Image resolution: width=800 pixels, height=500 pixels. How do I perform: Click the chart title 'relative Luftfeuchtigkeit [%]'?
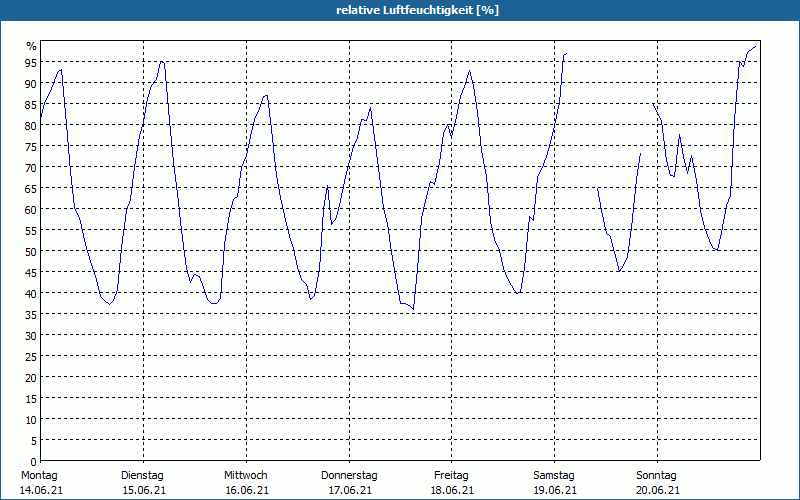click(417, 10)
